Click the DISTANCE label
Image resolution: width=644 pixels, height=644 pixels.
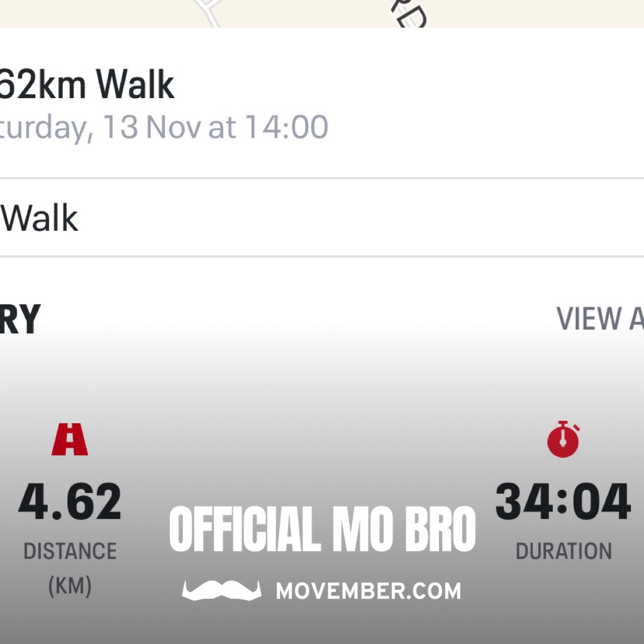[70, 552]
